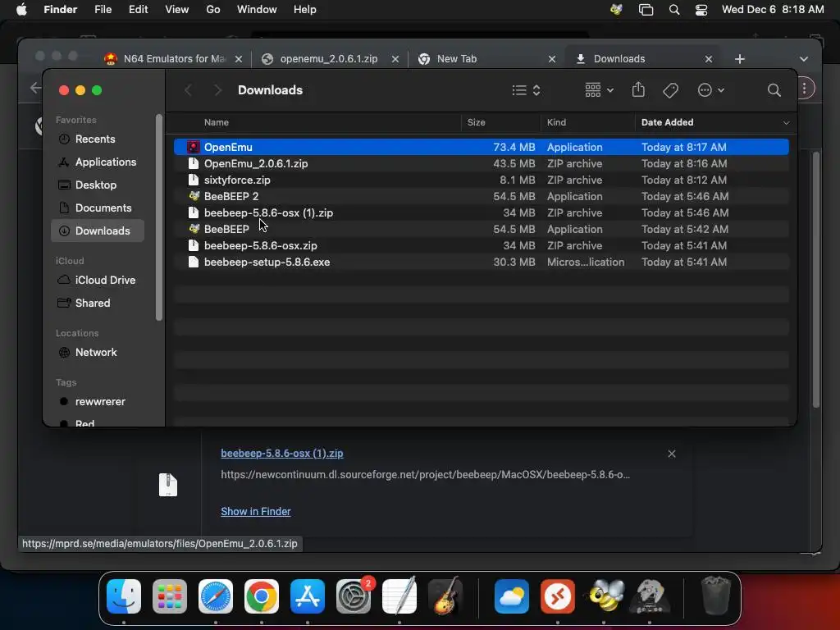This screenshot has height=630, width=840.
Task: Select Documents in Finder sidebar
Action: (x=98, y=208)
